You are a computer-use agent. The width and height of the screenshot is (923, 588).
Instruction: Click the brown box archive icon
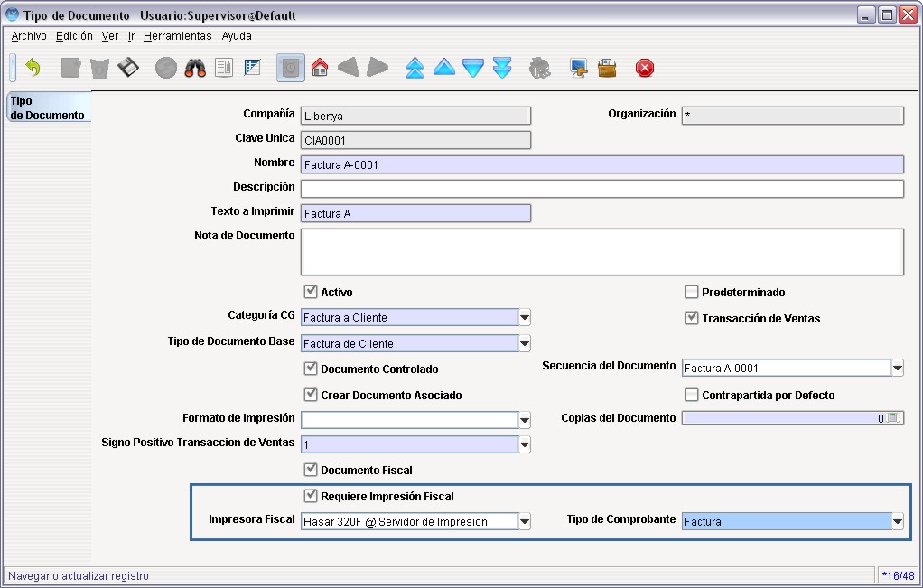click(607, 68)
